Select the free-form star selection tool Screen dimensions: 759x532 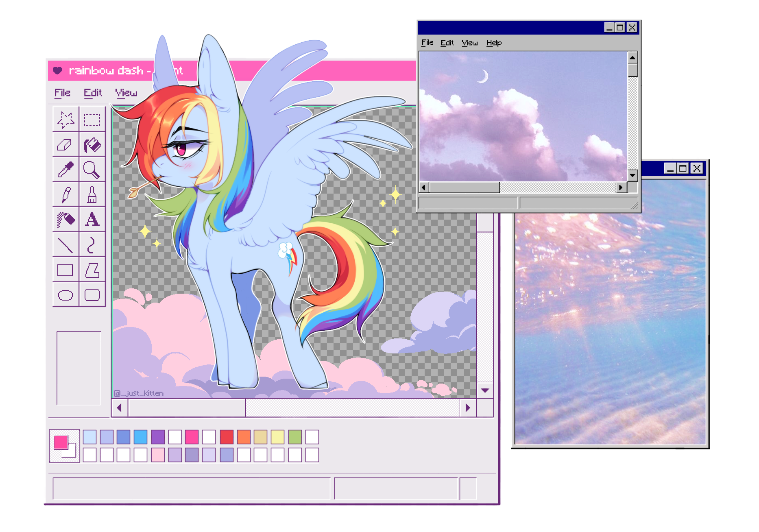click(65, 119)
